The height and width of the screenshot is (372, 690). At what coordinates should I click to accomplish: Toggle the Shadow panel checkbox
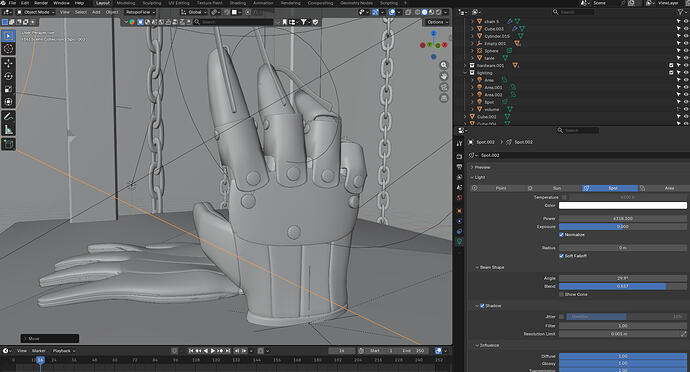click(482, 306)
